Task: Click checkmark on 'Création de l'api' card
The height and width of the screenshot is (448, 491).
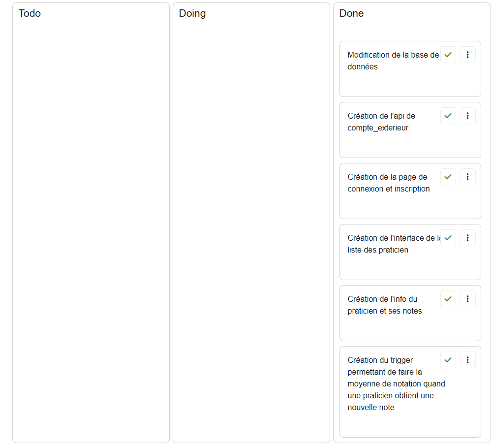Action: pos(448,116)
